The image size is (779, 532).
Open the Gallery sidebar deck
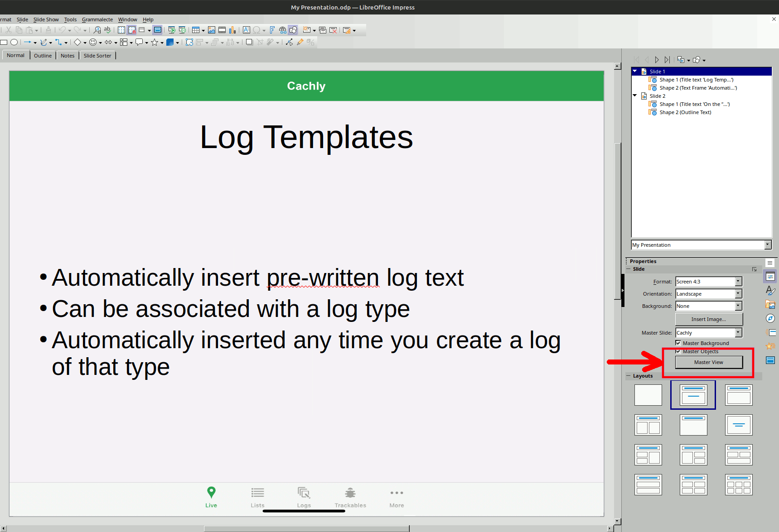(x=770, y=304)
